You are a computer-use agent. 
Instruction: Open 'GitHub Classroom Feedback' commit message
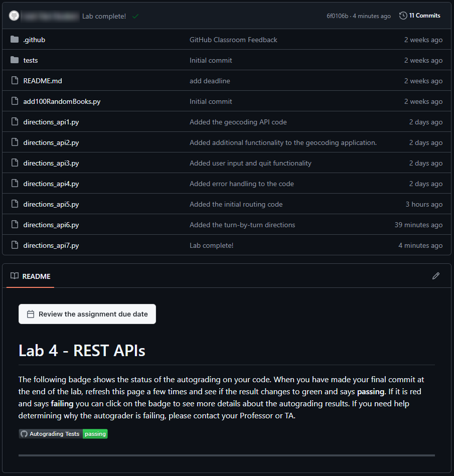233,40
